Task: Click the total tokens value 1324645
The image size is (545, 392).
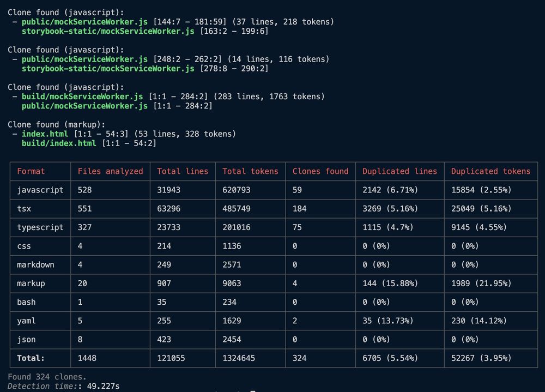Action: point(239,358)
